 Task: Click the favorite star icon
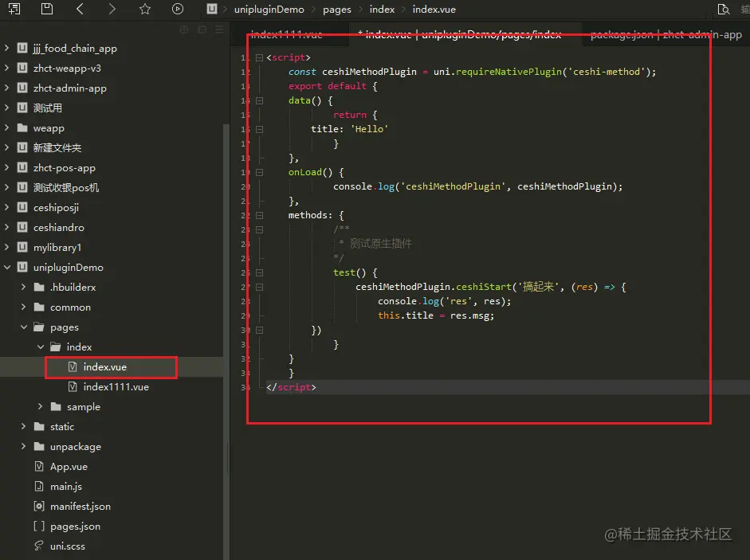145,9
